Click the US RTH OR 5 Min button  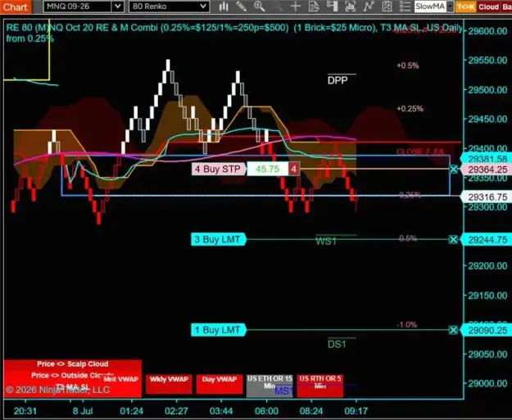point(320,386)
